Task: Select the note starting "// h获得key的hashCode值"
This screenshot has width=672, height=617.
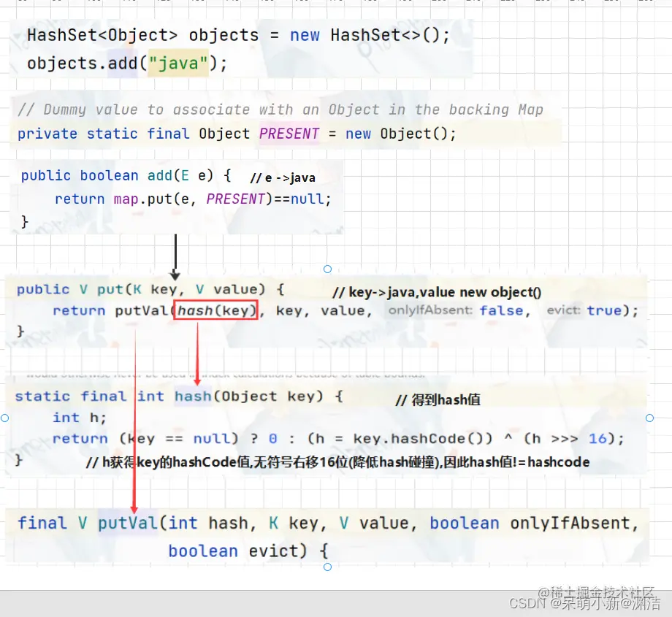Action: coord(337,462)
